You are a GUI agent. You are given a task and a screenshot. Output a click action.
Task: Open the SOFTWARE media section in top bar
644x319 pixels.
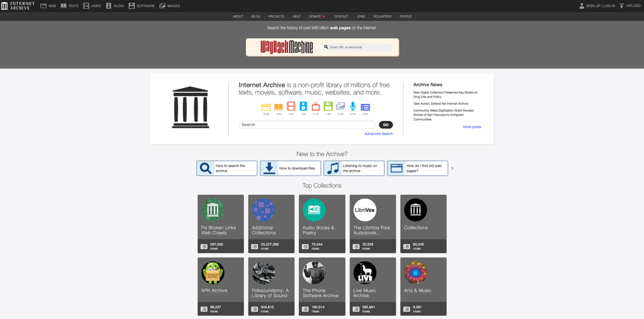[x=142, y=6]
